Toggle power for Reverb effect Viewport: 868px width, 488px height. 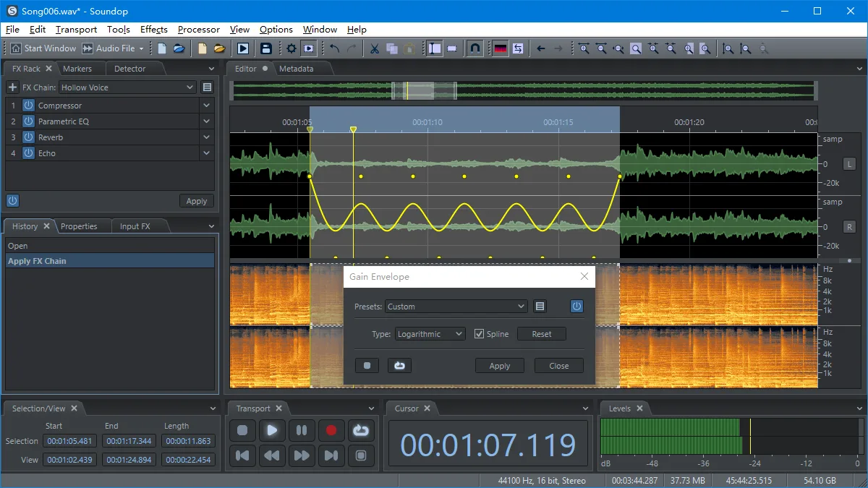coord(28,137)
